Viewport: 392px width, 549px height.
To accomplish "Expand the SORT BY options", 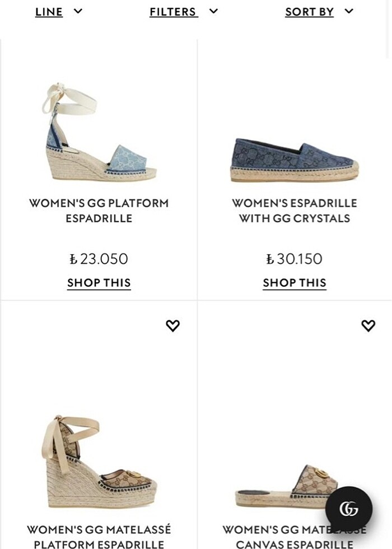I will coord(309,11).
